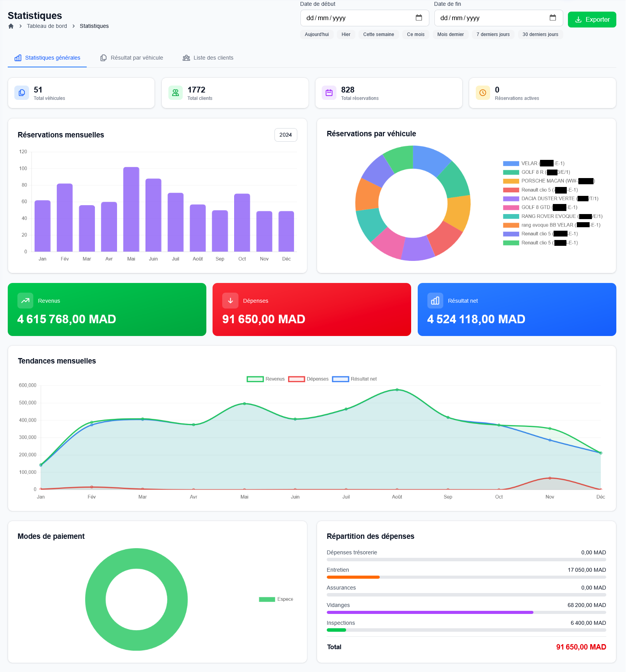
Task: Click the home breadcrumb icon
Action: tap(11, 26)
